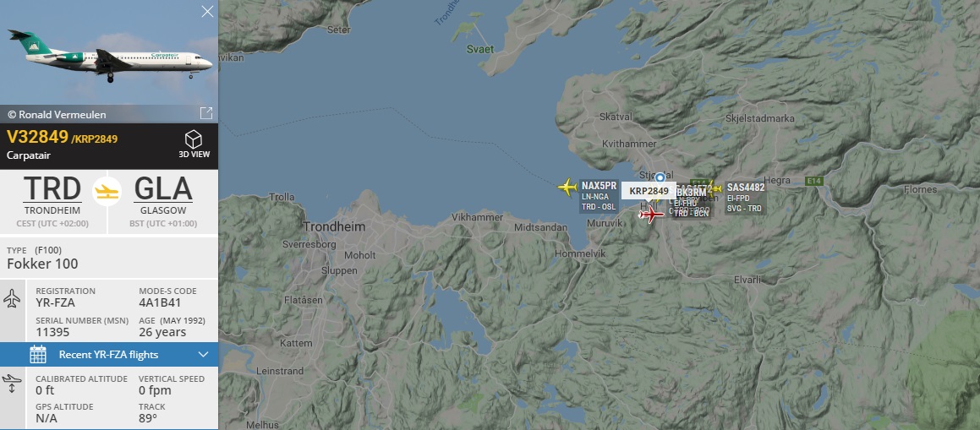980x430 pixels.
Task: Select the KRP2849 flight label on map
Action: pyautogui.click(x=649, y=191)
